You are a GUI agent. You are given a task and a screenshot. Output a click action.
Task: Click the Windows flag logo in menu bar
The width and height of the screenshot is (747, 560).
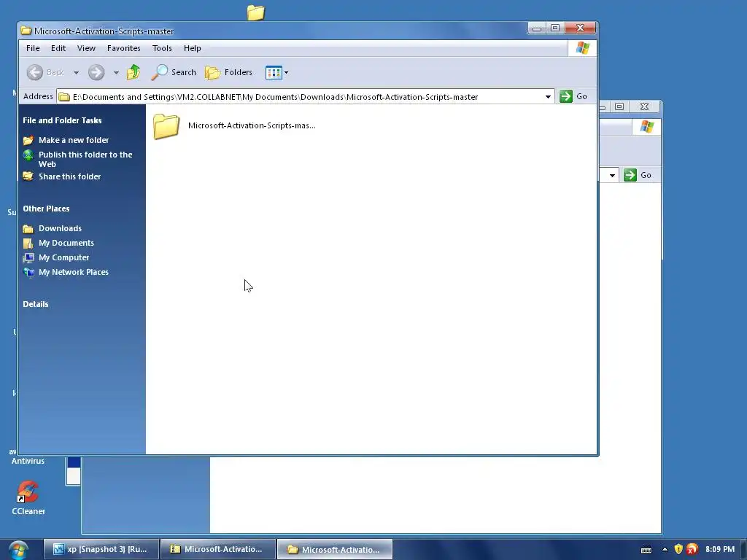583,48
